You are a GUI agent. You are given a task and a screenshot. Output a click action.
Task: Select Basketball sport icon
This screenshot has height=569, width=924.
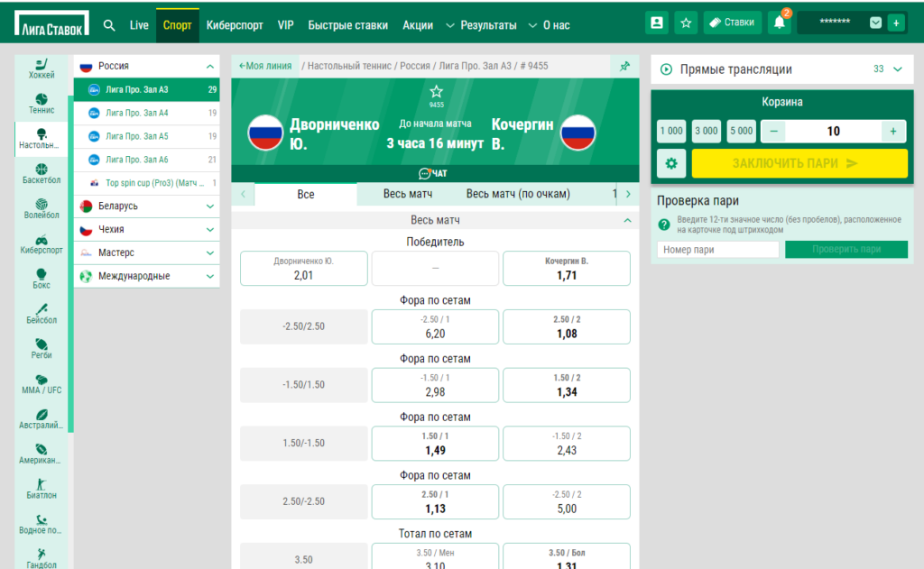pyautogui.click(x=42, y=174)
